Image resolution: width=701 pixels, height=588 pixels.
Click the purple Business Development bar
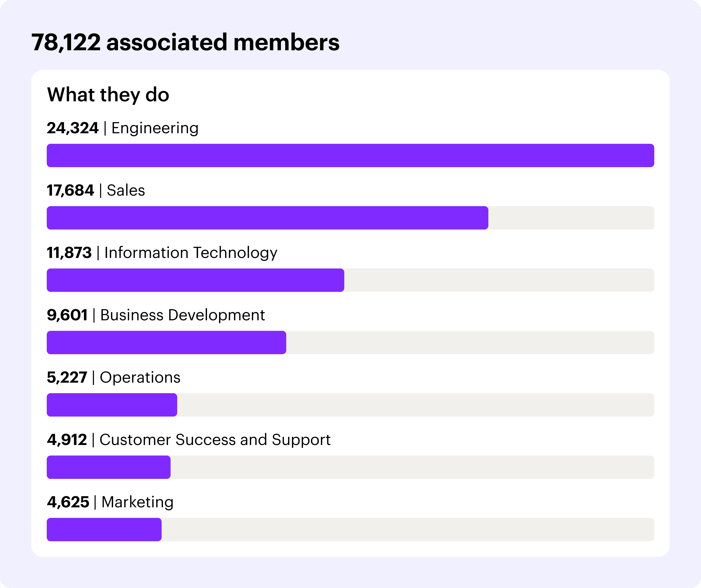[x=166, y=343]
